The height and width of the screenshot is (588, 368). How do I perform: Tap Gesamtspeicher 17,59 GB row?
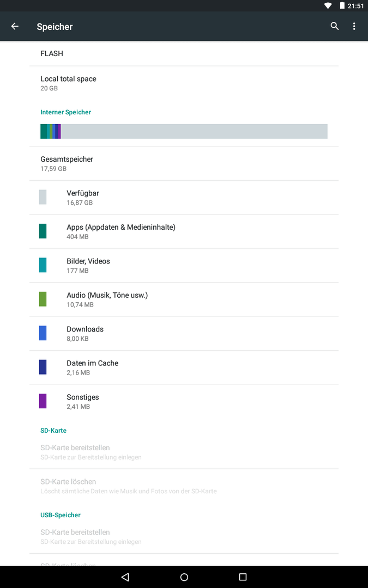pyautogui.click(x=184, y=163)
